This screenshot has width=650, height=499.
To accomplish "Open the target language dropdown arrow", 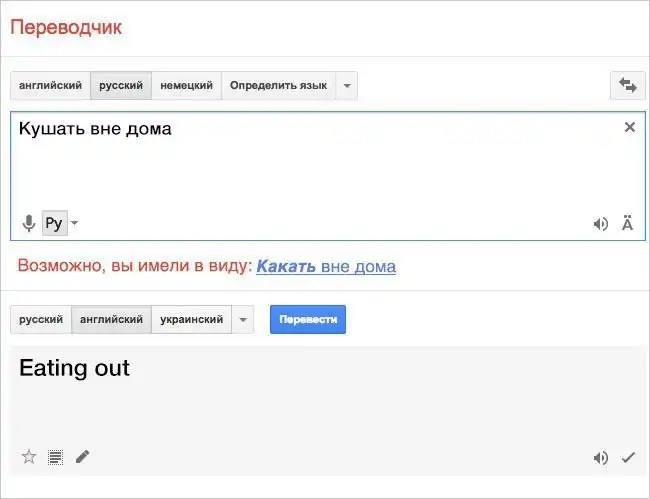I will pos(242,320).
